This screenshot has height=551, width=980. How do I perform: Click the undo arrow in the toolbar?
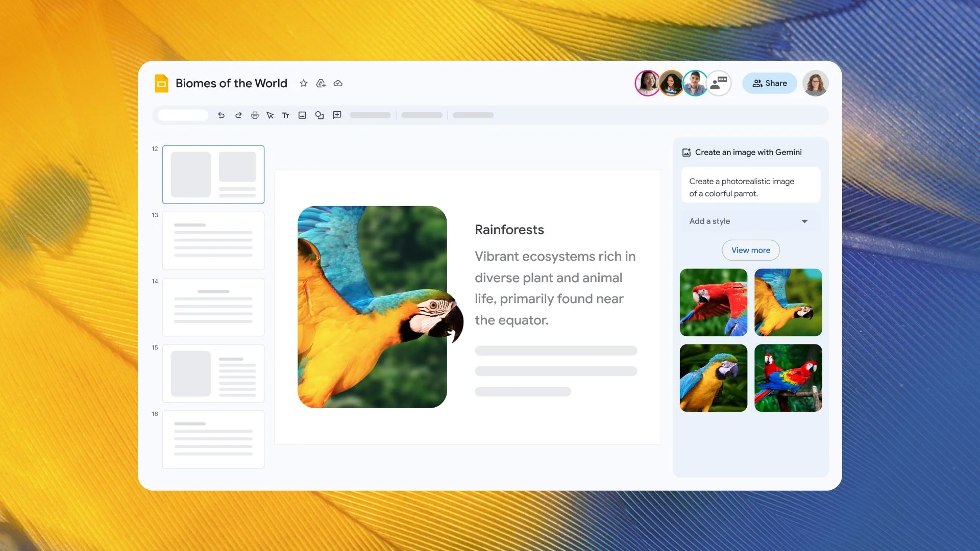coord(221,115)
